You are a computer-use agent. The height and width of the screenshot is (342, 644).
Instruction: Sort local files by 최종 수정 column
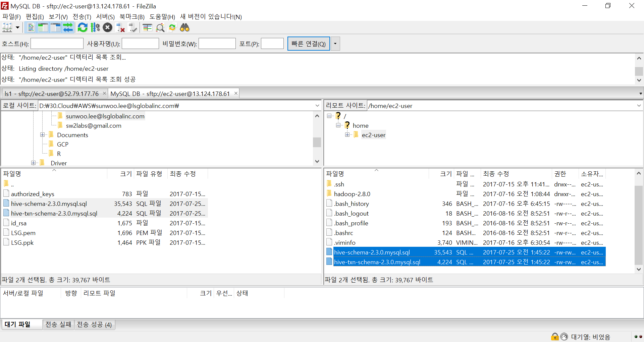point(187,174)
